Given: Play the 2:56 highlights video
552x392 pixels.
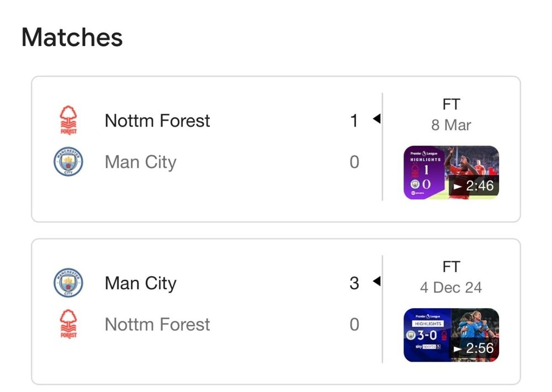Looking at the screenshot, I should [x=474, y=348].
